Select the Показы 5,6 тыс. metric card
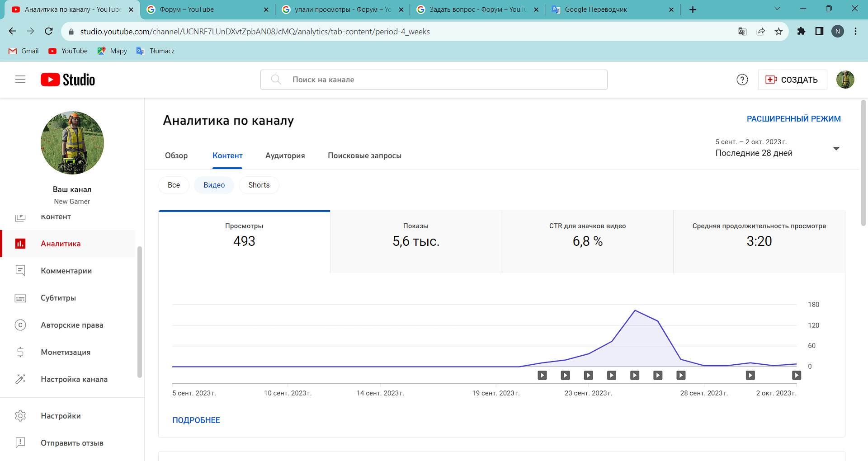This screenshot has height=461, width=868. coord(416,241)
